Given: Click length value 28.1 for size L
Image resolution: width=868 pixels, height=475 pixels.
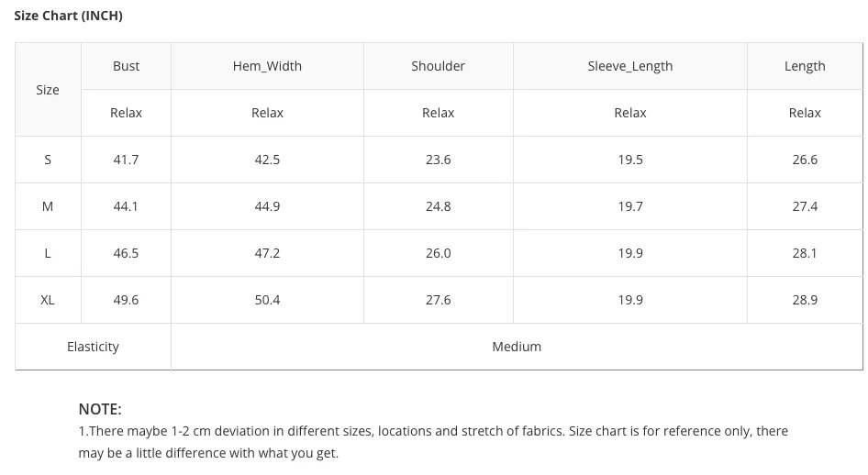Looking at the screenshot, I should pos(805,253).
